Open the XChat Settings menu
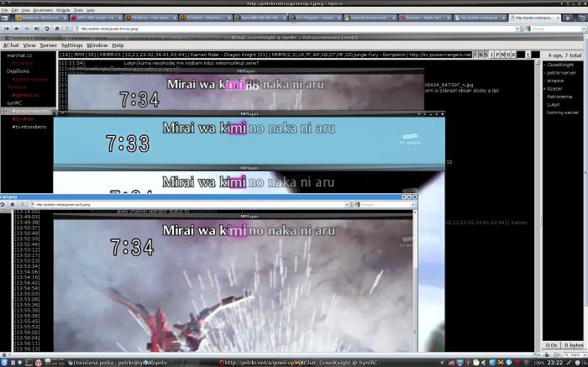588x367 pixels. click(71, 45)
